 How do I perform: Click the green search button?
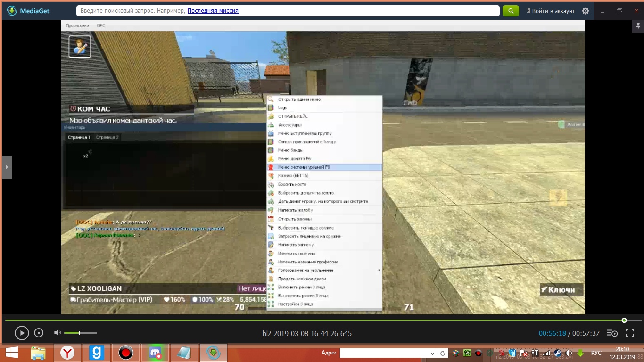tap(511, 11)
